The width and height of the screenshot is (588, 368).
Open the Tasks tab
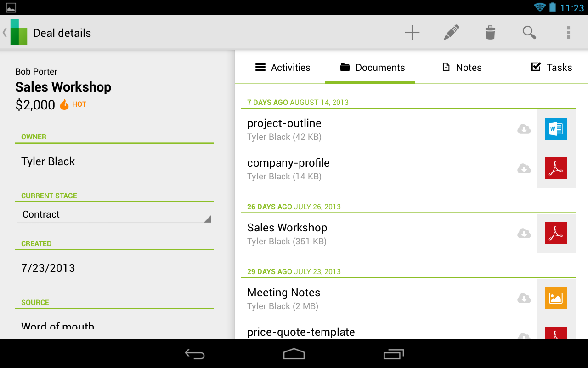point(552,67)
